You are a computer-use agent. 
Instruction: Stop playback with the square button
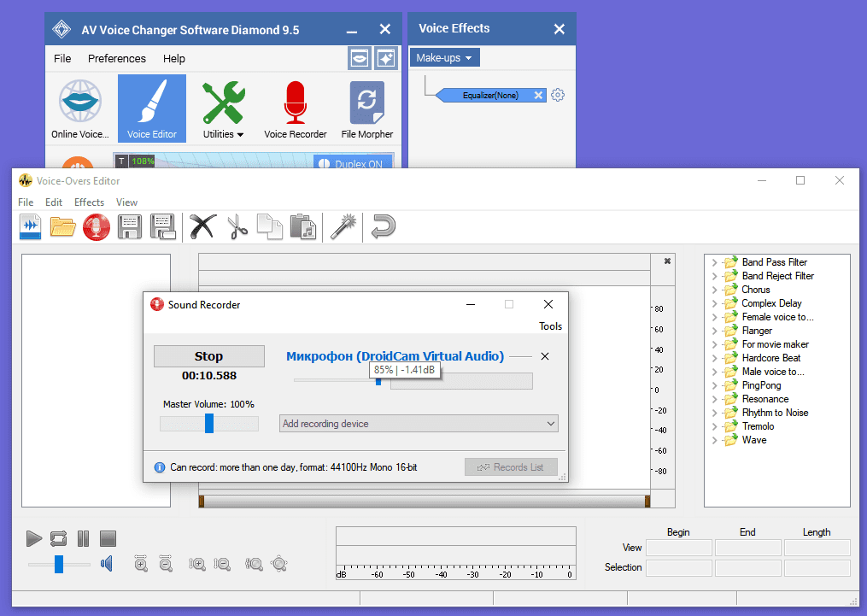108,538
